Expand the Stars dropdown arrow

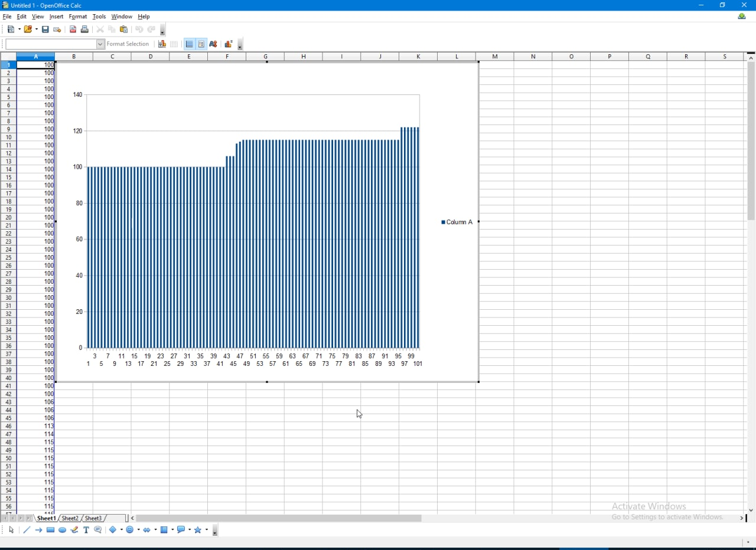click(x=206, y=530)
